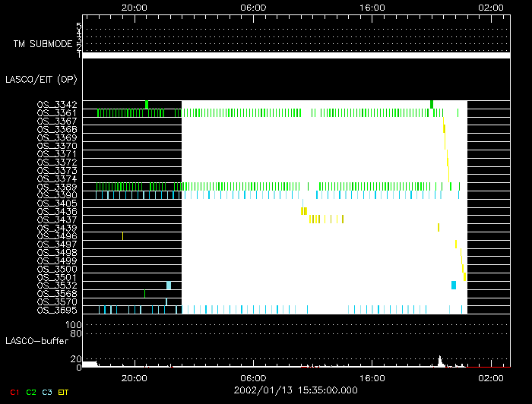Image resolution: width=532 pixels, height=404 pixels.
Task: Click white tick in OS_3496 row
Action: point(122,235)
